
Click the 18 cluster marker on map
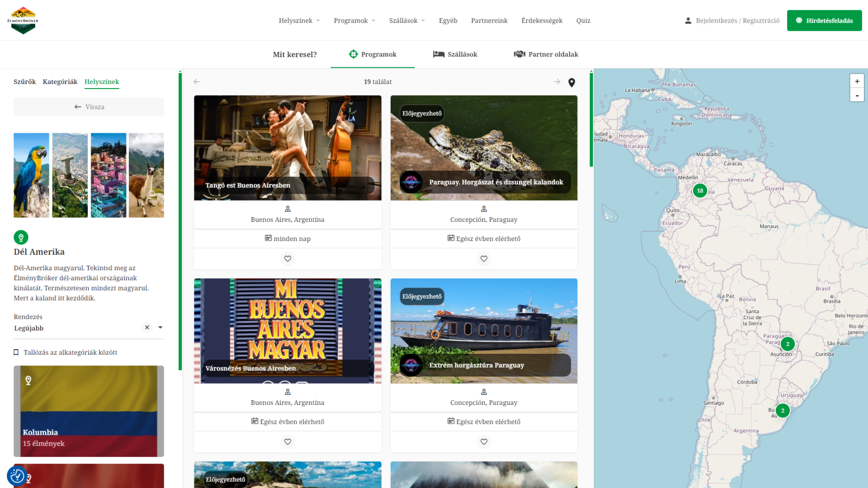click(x=700, y=191)
